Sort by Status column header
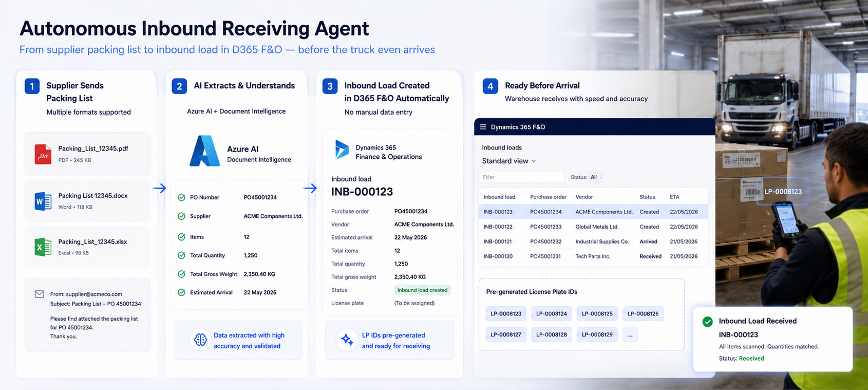The width and height of the screenshot is (868, 390). (647, 197)
